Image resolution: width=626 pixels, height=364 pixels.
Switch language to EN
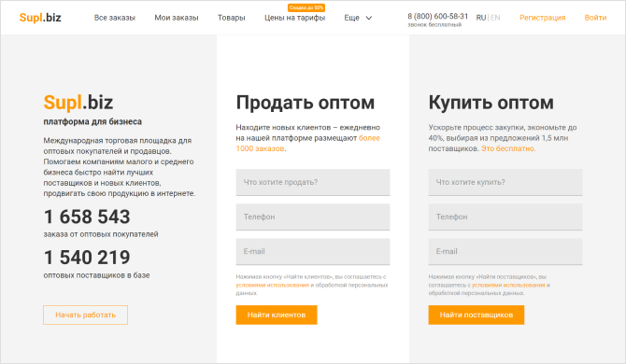click(x=495, y=18)
